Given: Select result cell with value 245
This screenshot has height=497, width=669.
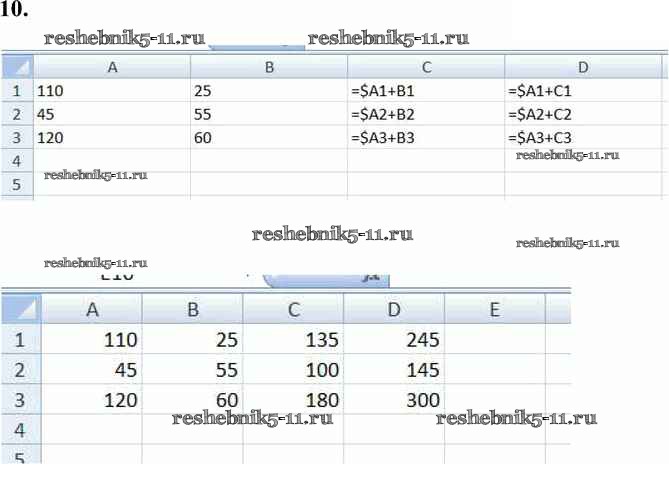Looking at the screenshot, I should (394, 340).
